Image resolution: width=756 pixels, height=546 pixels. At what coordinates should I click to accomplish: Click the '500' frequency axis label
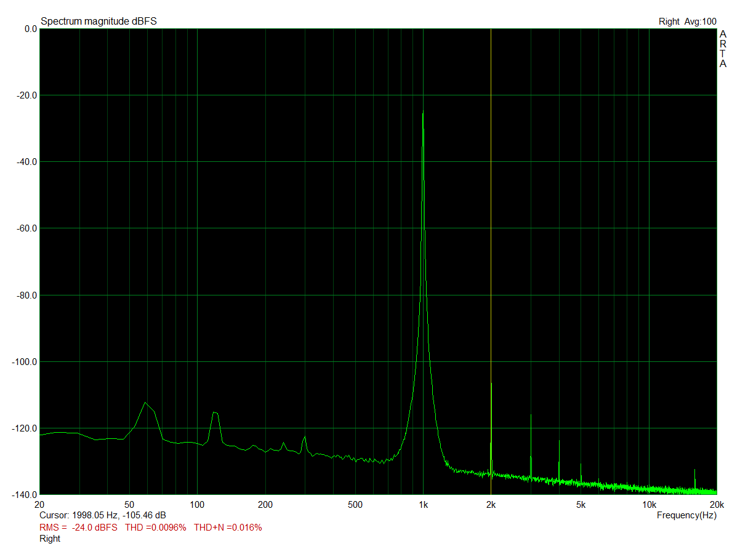(355, 505)
